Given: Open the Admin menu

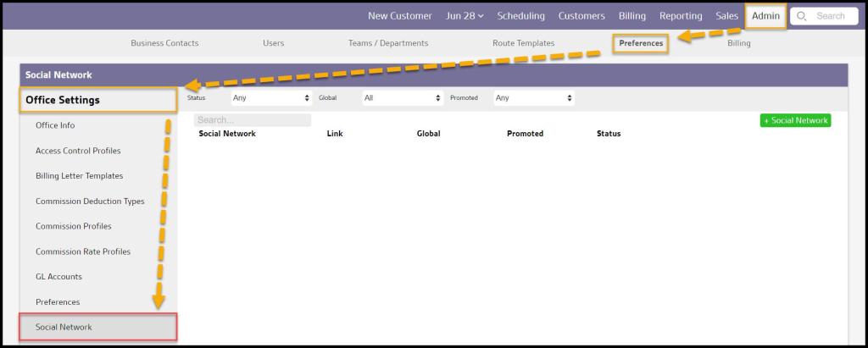Looking at the screenshot, I should [765, 16].
